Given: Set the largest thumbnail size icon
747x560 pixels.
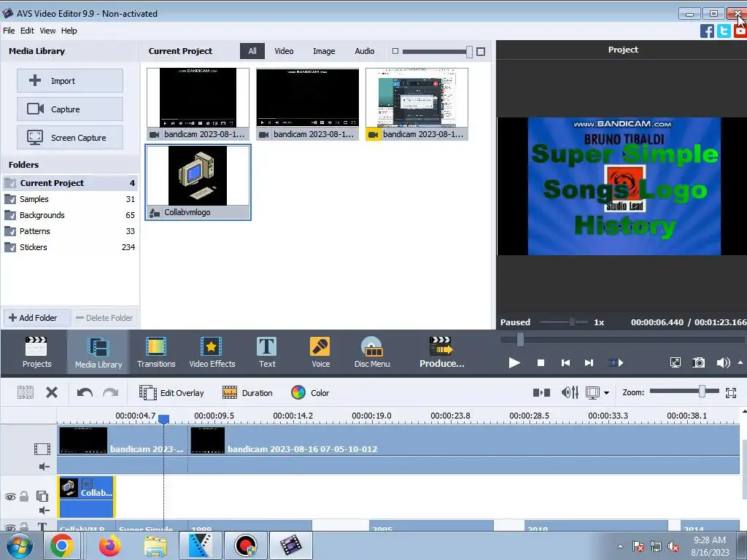Looking at the screenshot, I should point(481,52).
